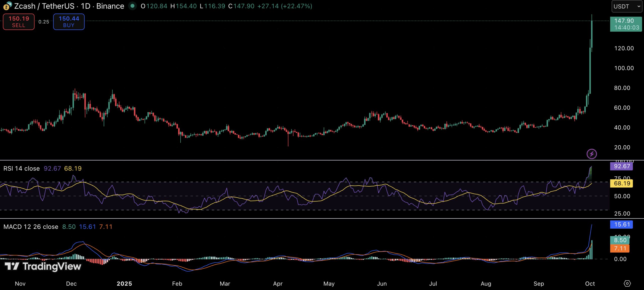Open the USDT currency dropdown
Screen dimensions: 644x290
[x=627, y=6]
